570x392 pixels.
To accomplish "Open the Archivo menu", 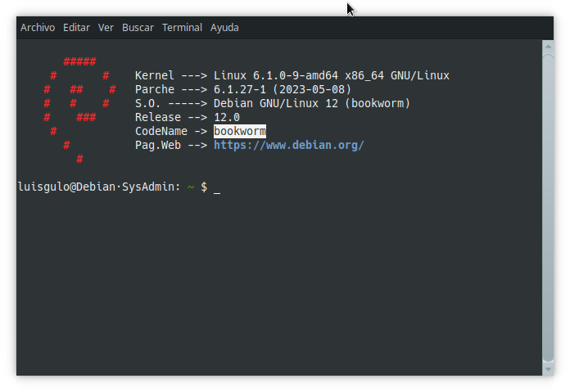I will click(38, 27).
